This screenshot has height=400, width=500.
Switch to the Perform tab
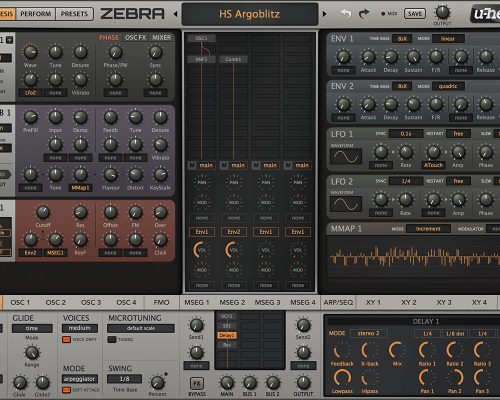tap(36, 14)
